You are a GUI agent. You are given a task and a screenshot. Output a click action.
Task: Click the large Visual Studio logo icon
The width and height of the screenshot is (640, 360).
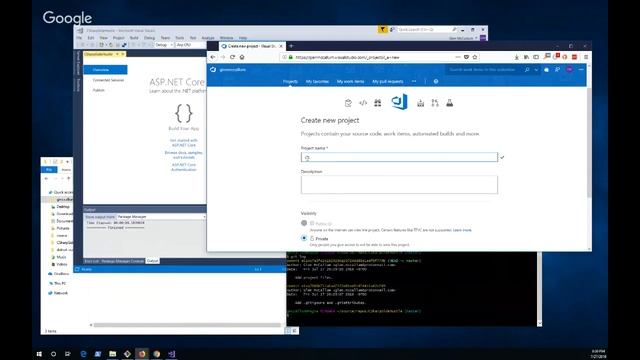[x=399, y=102]
